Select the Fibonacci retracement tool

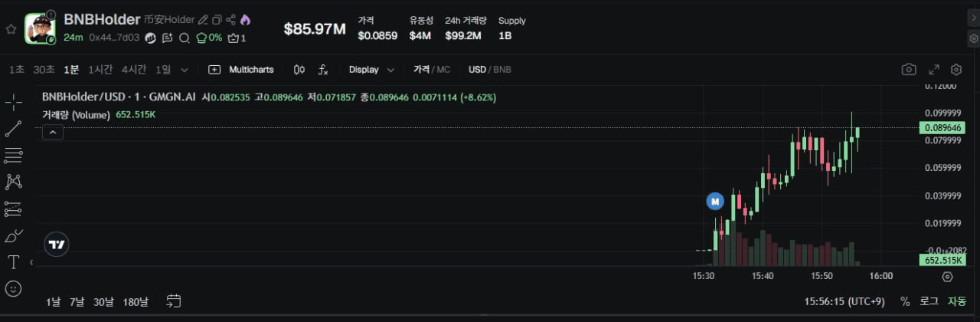(13, 156)
